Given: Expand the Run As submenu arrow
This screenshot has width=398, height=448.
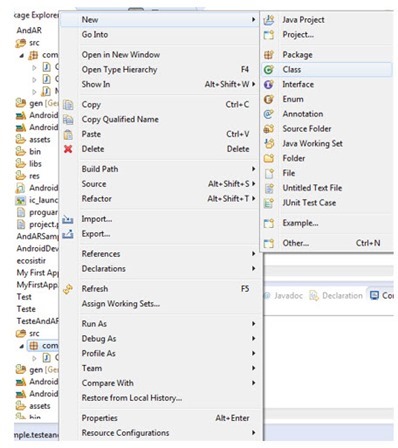Looking at the screenshot, I should tap(253, 324).
